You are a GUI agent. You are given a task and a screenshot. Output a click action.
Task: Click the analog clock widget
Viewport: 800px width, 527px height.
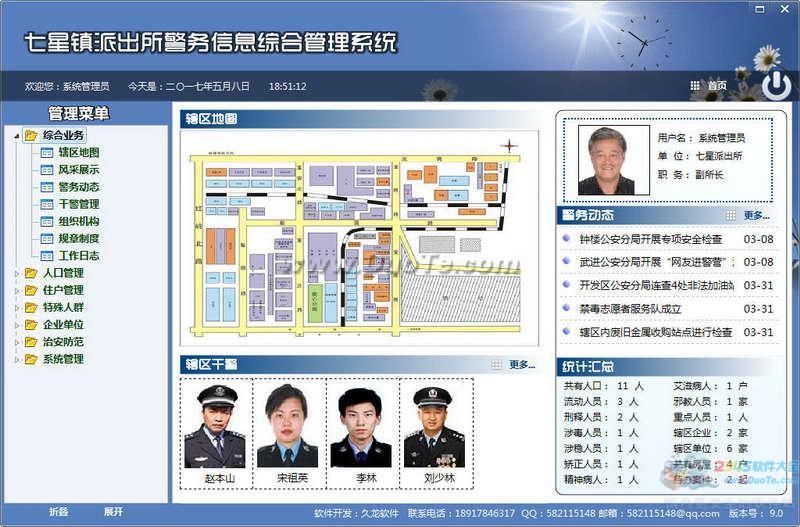coord(644,43)
